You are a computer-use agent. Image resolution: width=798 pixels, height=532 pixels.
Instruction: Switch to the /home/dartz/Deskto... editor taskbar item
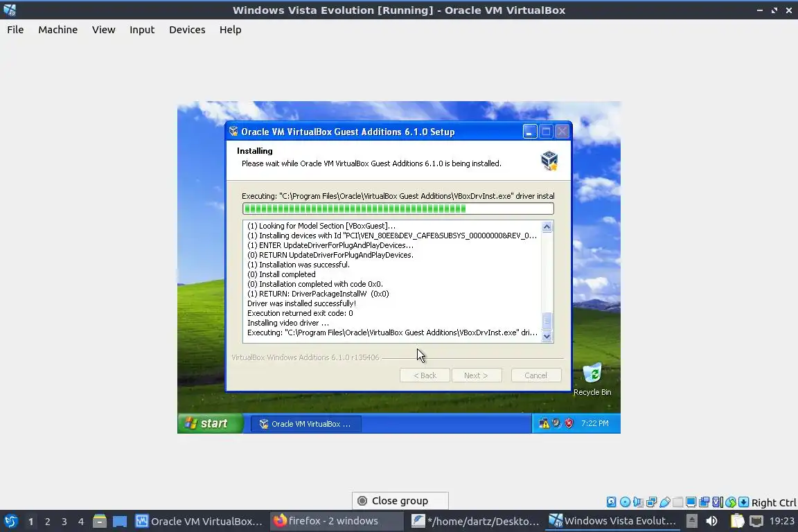pos(475,522)
